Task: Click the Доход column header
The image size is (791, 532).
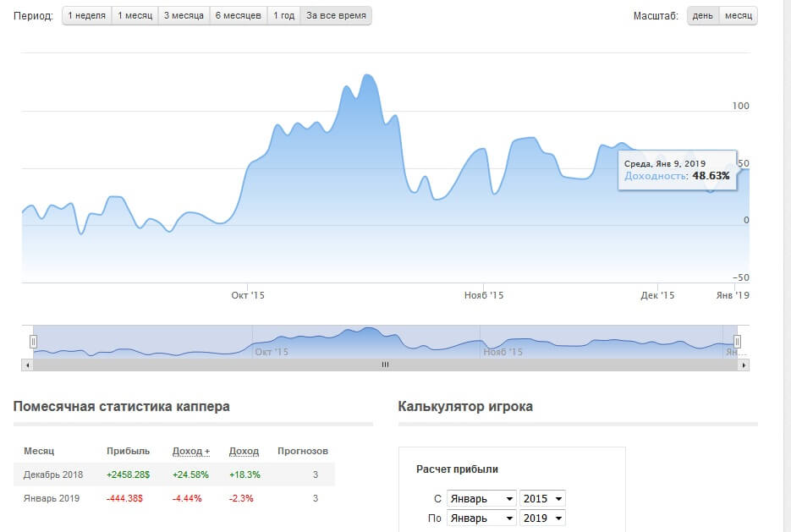Action: [x=244, y=452]
